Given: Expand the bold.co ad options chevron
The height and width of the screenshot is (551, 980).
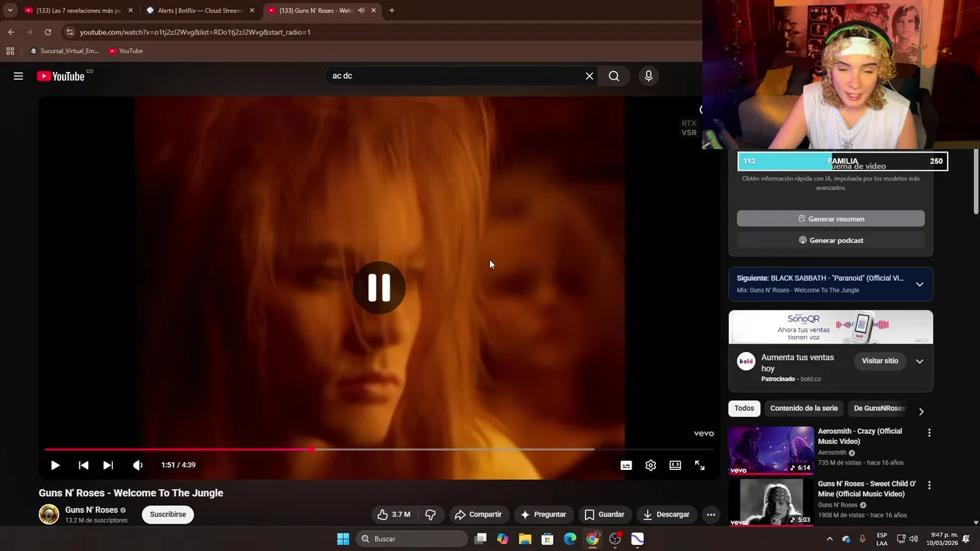Looking at the screenshot, I should [x=920, y=361].
